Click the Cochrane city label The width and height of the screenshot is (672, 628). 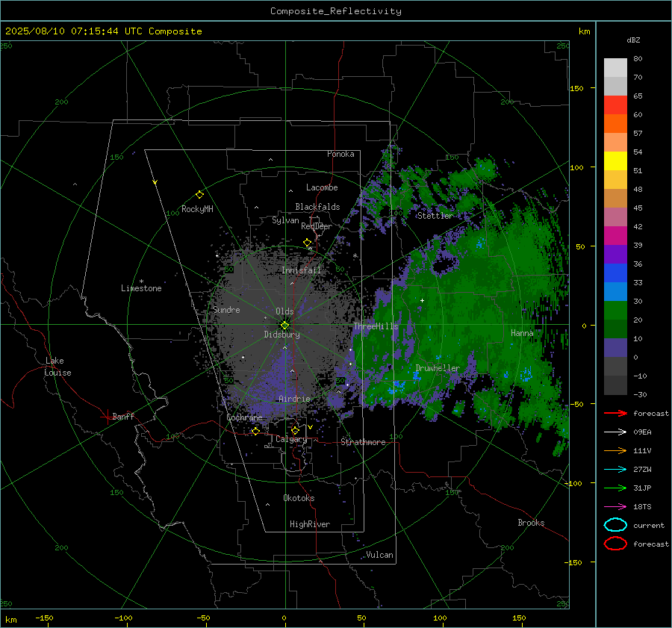tap(244, 417)
